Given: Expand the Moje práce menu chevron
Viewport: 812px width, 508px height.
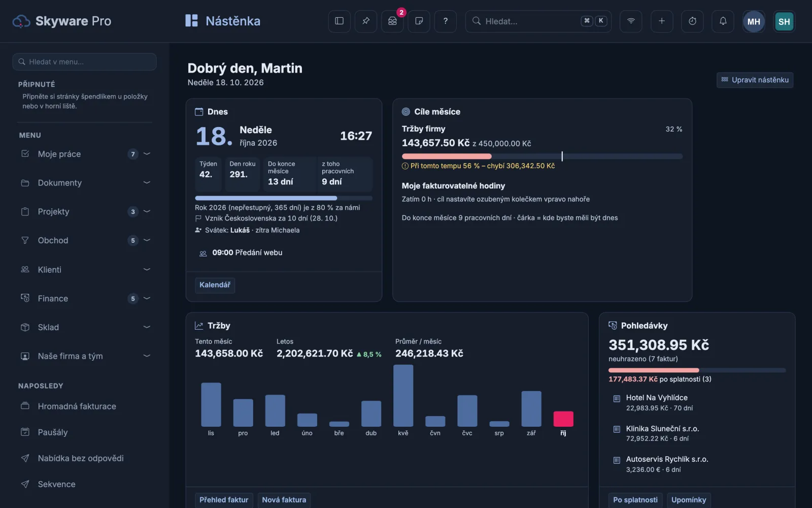Looking at the screenshot, I should coord(147,154).
